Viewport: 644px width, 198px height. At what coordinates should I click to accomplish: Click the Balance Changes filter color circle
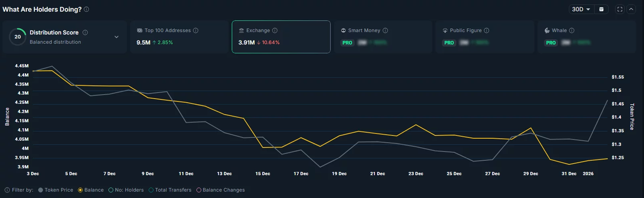198,190
